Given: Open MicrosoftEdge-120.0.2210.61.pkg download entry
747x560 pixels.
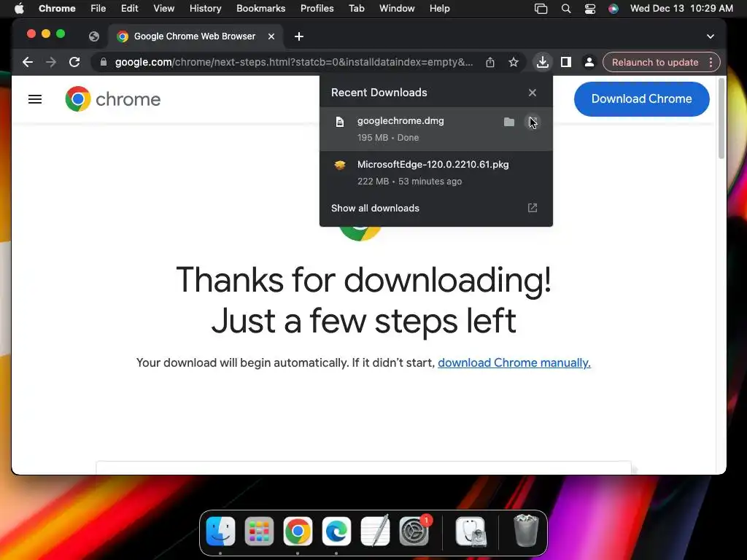Looking at the screenshot, I should click(x=436, y=173).
